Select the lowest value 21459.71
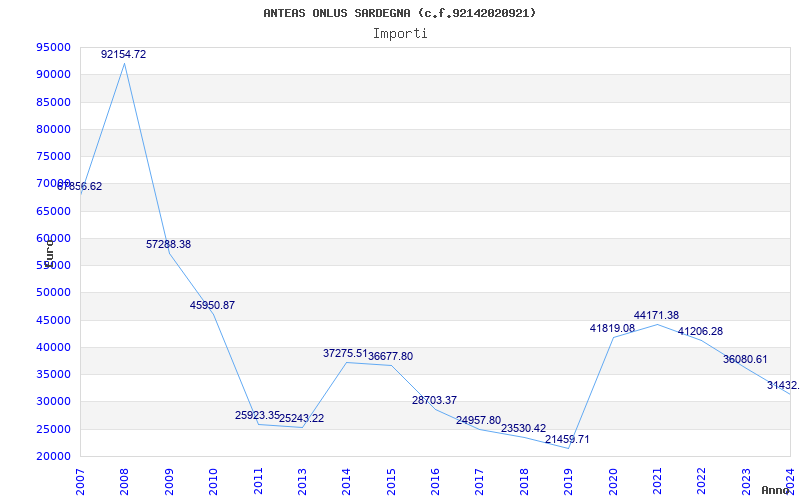The width and height of the screenshot is (800, 500). click(x=567, y=439)
